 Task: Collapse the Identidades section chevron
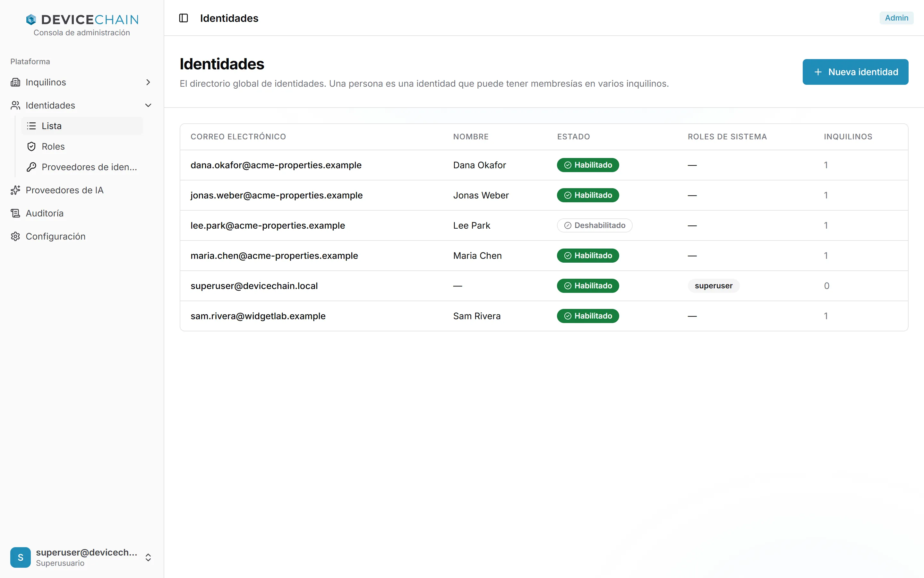click(148, 105)
